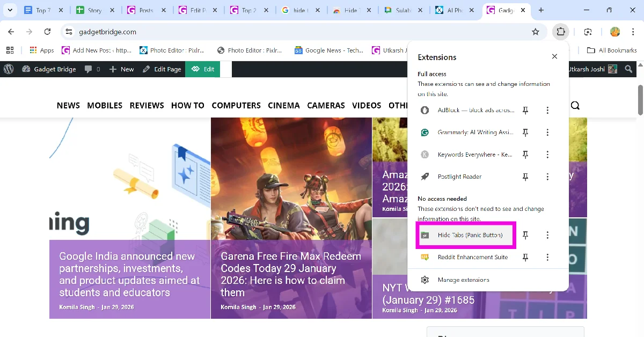
Task: Open the site search magnifier
Action: click(575, 105)
